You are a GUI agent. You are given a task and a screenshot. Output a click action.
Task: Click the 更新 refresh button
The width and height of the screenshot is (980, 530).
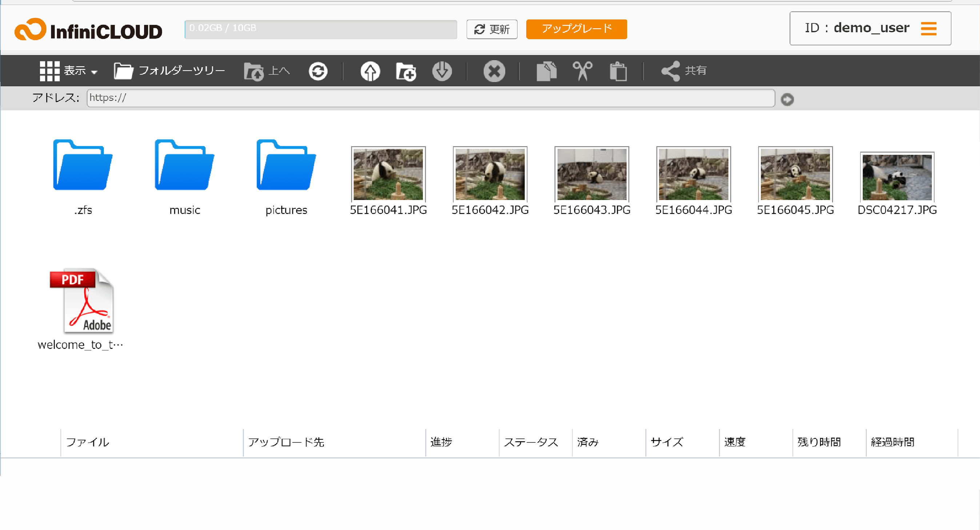click(492, 29)
